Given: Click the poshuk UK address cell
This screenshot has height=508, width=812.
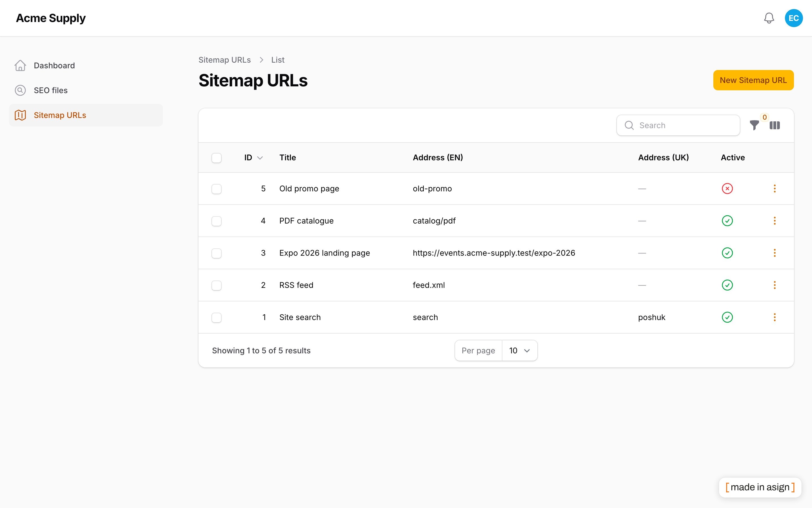Looking at the screenshot, I should (652, 317).
